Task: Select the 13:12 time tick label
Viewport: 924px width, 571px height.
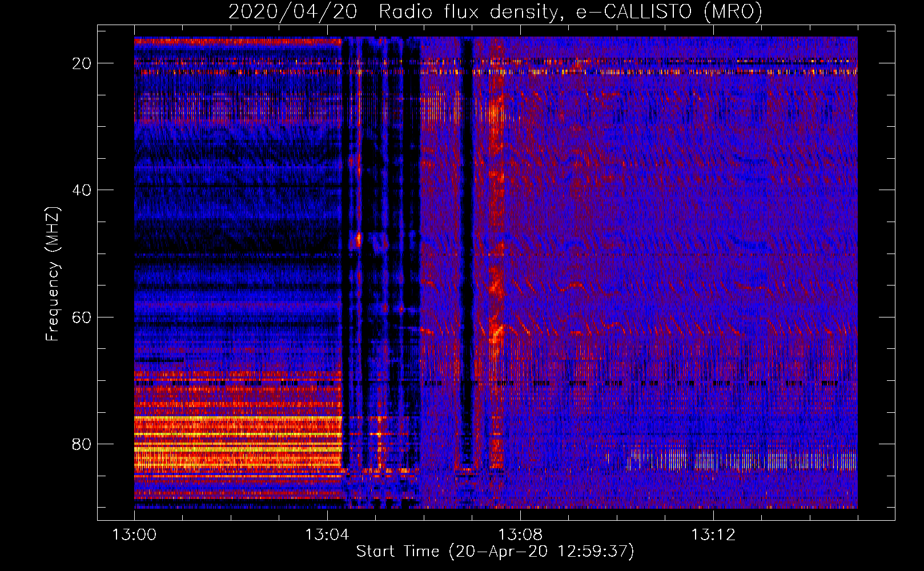Action: pos(713,535)
